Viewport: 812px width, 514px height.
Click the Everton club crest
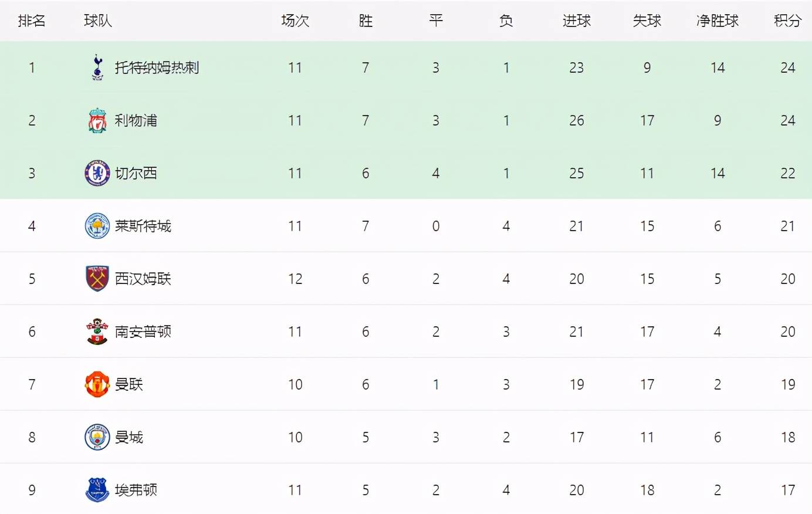97,490
